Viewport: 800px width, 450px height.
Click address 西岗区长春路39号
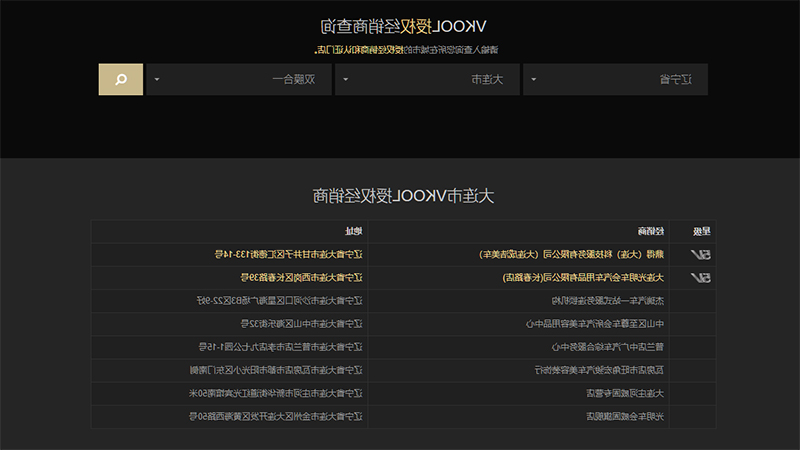[302, 278]
